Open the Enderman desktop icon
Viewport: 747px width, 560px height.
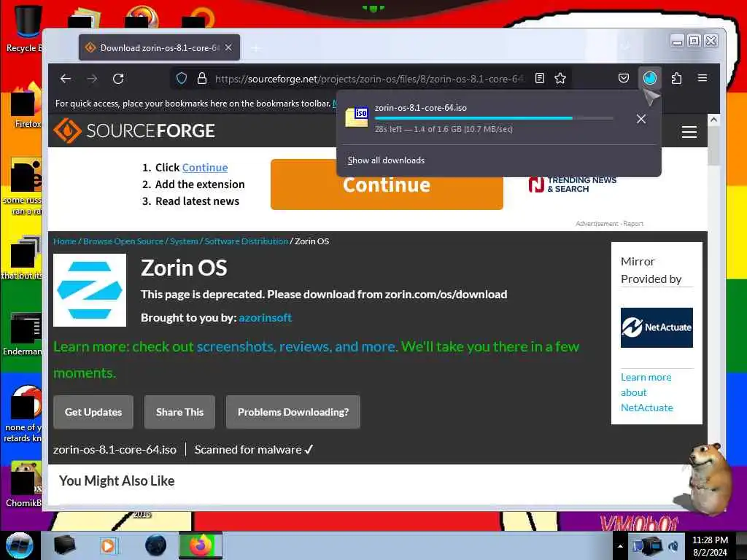point(23,333)
